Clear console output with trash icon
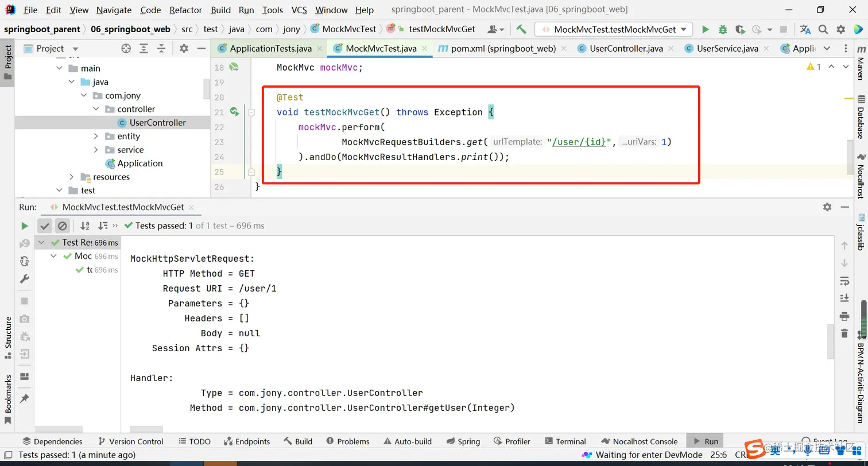Viewport: 868px width, 466px height. click(844, 333)
